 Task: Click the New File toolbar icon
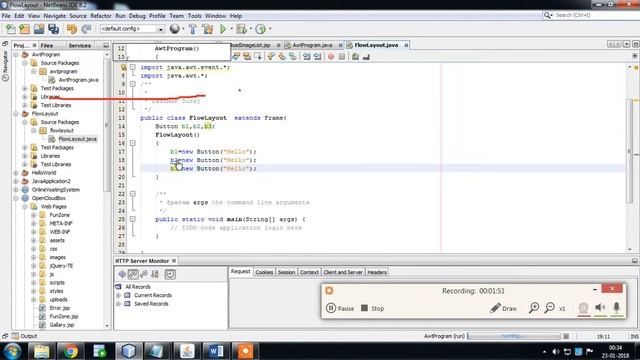click(11, 29)
